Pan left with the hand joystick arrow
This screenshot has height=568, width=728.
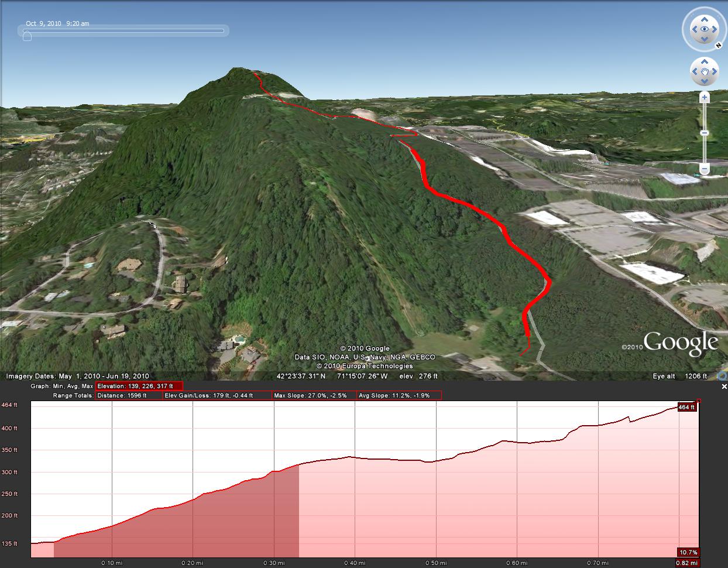(x=694, y=71)
